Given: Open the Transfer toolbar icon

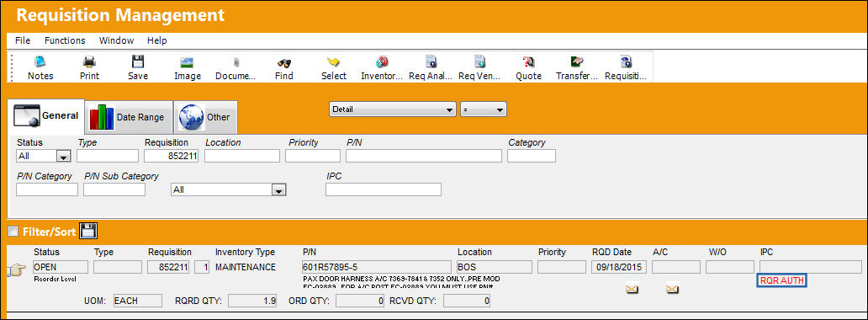Looking at the screenshot, I should point(577,68).
